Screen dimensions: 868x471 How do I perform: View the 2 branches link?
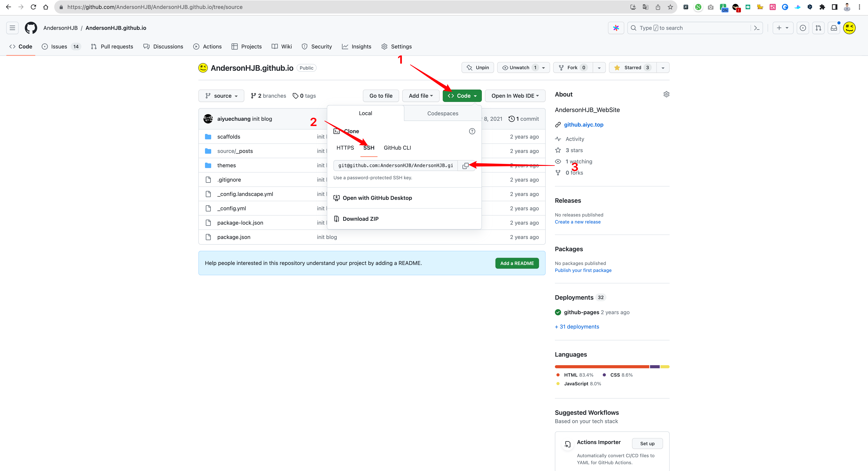pyautogui.click(x=269, y=96)
